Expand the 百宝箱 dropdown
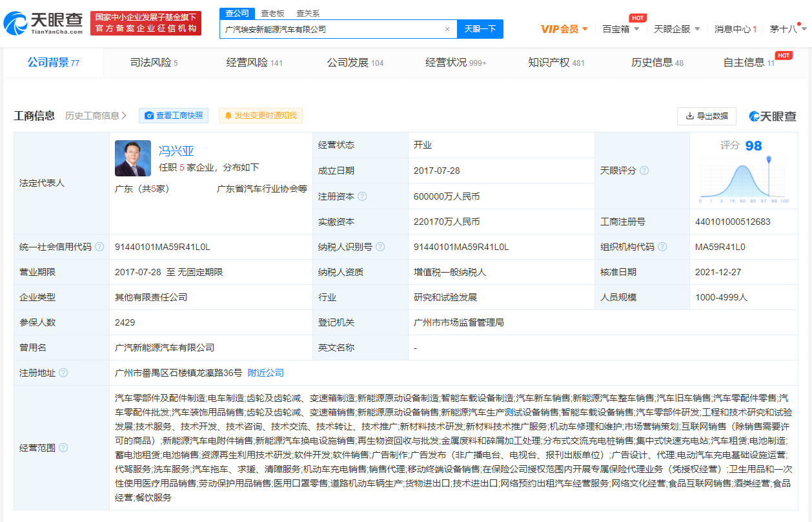This screenshot has height=522, width=812. click(x=620, y=29)
